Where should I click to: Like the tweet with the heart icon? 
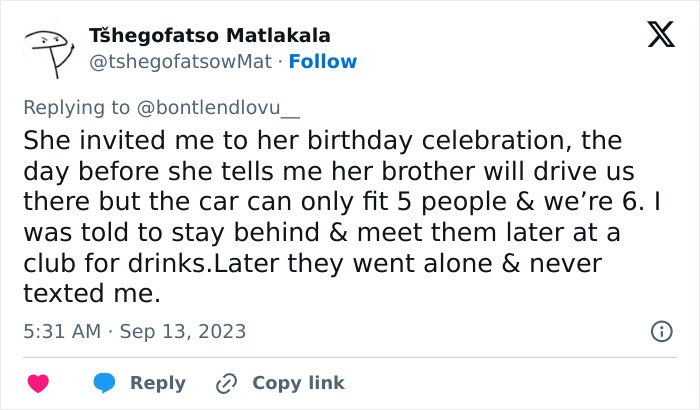tap(38, 383)
